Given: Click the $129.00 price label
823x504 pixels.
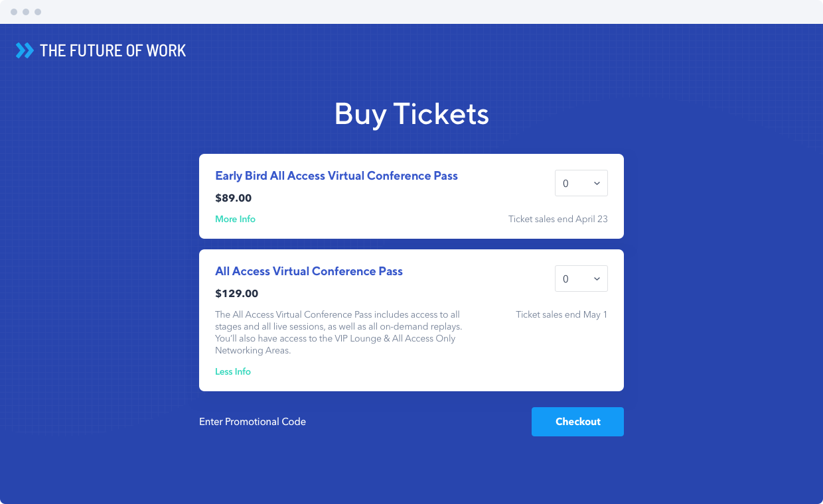Looking at the screenshot, I should click(237, 293).
